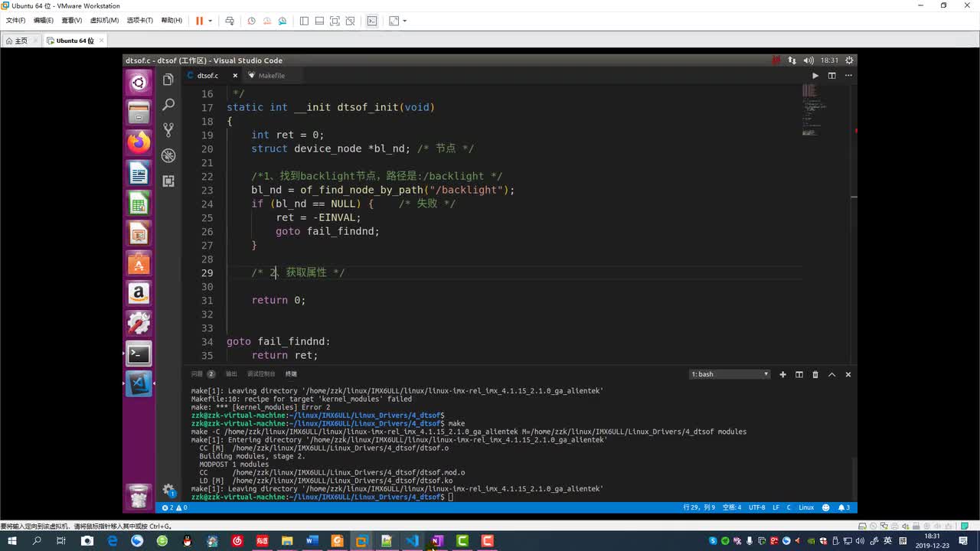Open the VS Code Search view
This screenshot has height=551, width=980.
click(x=168, y=105)
